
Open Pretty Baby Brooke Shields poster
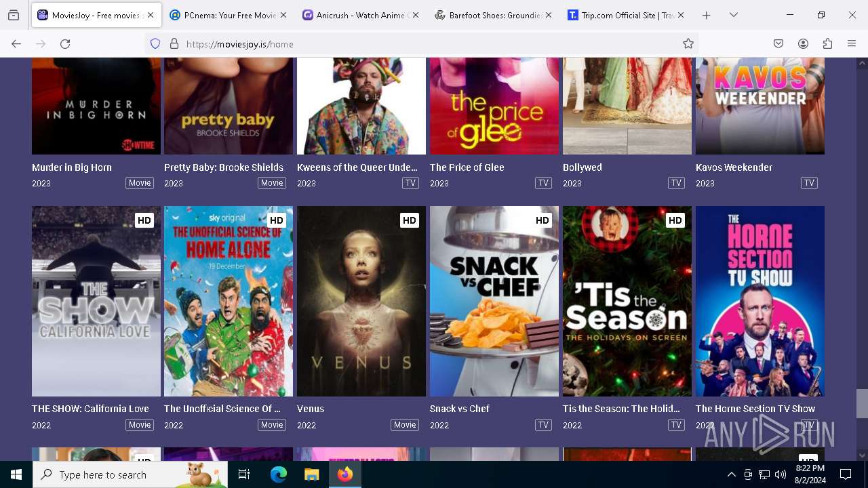[229, 106]
